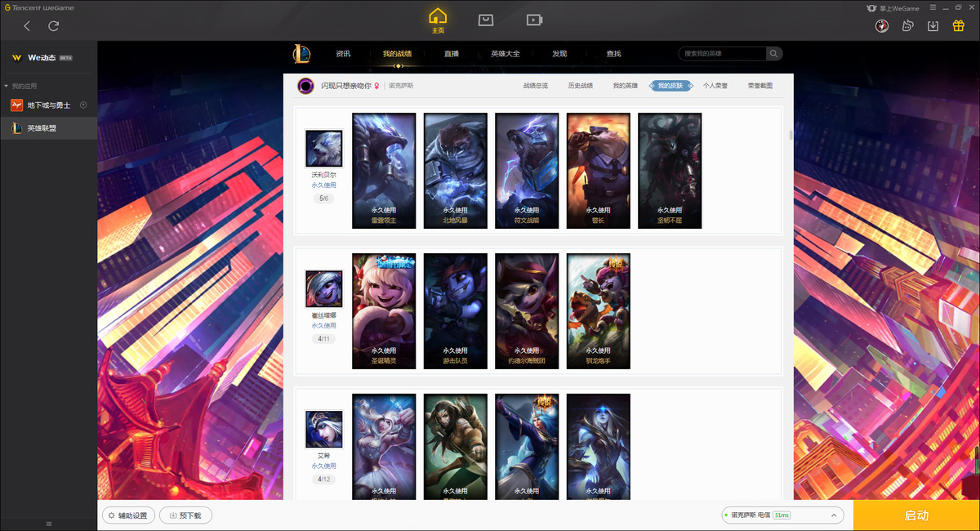Open the 坚韧不屈 skin card
The height and width of the screenshot is (531, 980).
[670, 171]
